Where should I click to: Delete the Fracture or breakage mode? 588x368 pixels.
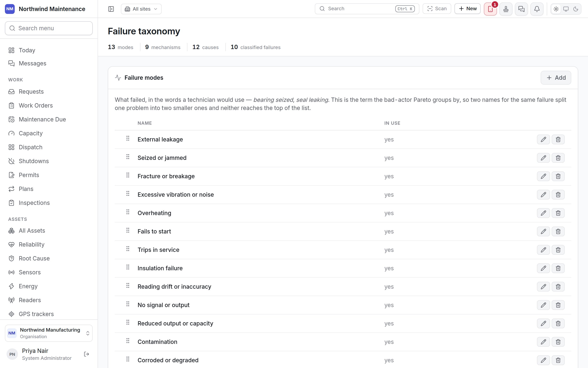click(558, 176)
